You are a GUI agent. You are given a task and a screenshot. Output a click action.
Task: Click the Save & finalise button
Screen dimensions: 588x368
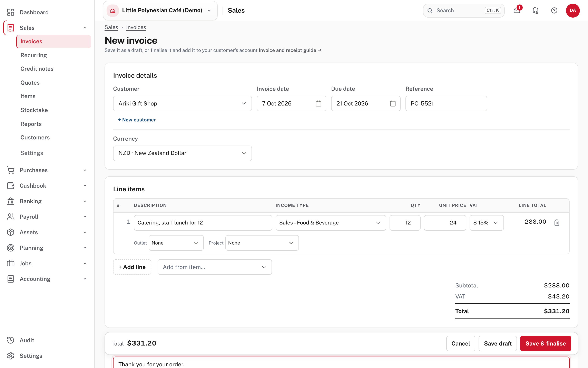[546, 343]
